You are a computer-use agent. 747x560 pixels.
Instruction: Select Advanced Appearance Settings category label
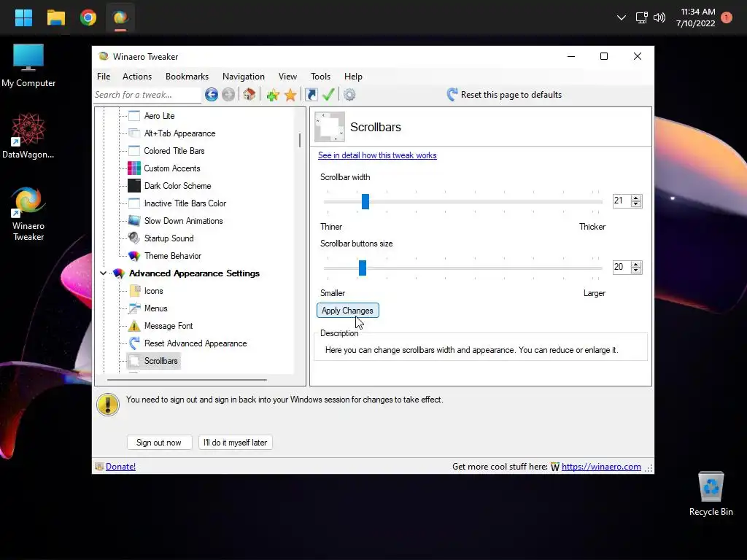tap(194, 273)
